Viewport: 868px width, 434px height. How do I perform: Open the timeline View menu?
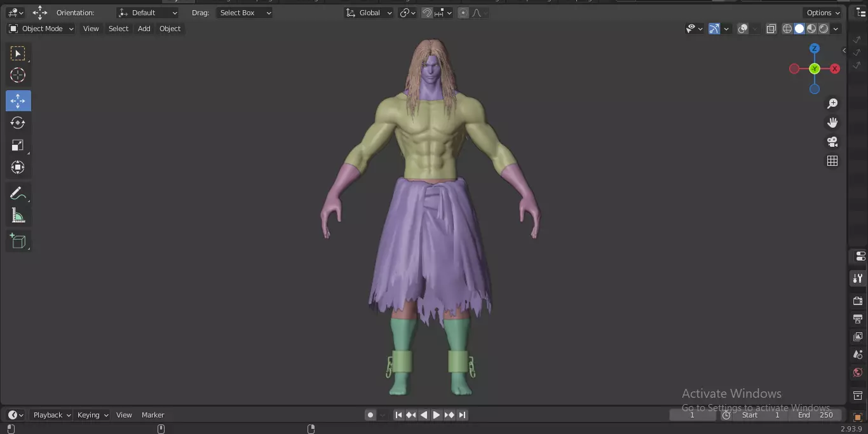(x=124, y=415)
